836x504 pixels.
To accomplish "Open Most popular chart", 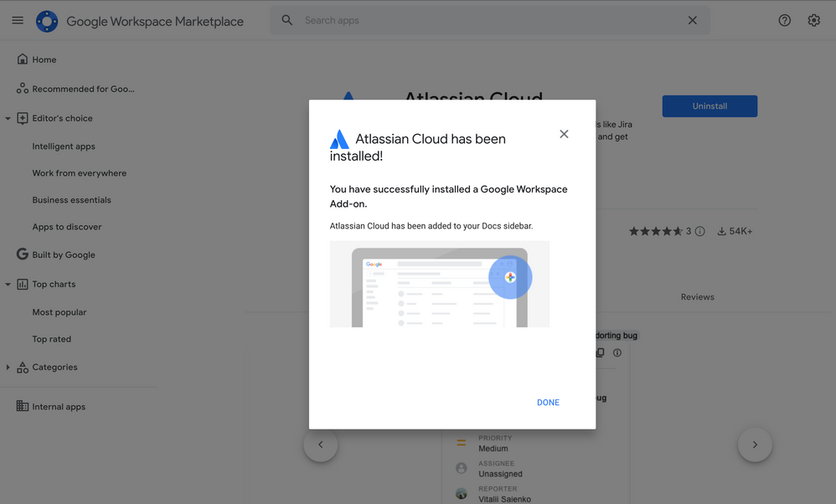I will pos(59,312).
